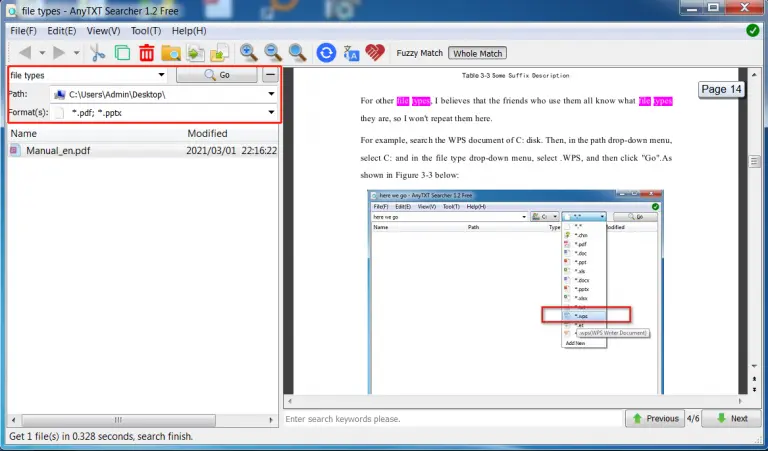The width and height of the screenshot is (768, 451).
Task: Click the folder export arrow icon
Action: click(x=219, y=52)
